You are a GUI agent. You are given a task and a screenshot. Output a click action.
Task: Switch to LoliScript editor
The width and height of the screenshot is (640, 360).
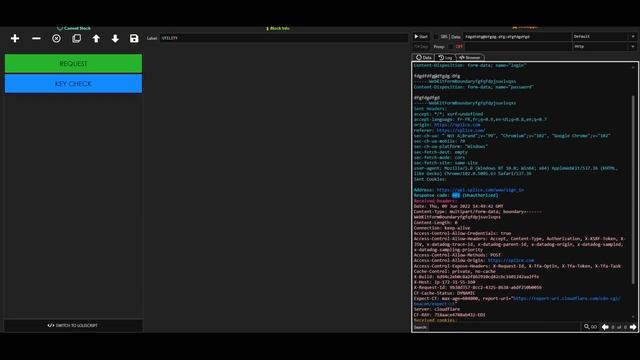73,325
